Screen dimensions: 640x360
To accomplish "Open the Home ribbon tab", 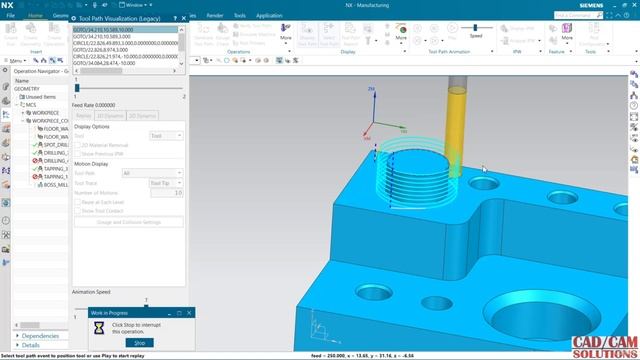I will (x=35, y=16).
